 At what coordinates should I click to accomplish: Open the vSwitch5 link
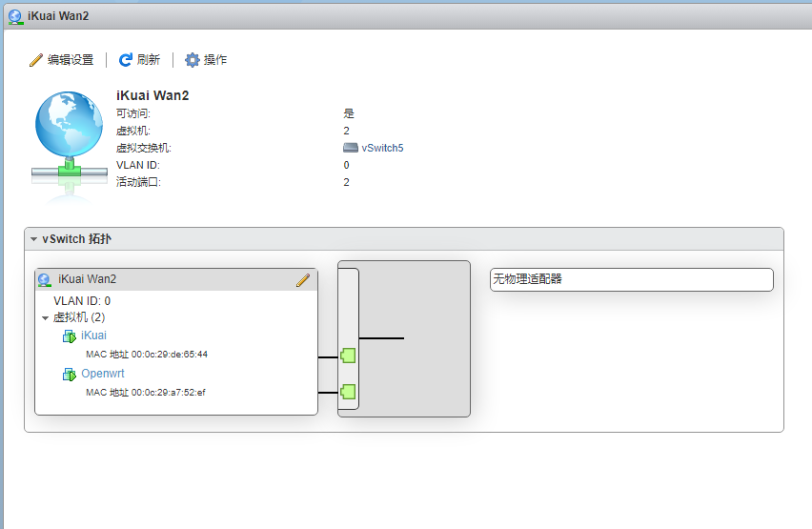pos(382,148)
